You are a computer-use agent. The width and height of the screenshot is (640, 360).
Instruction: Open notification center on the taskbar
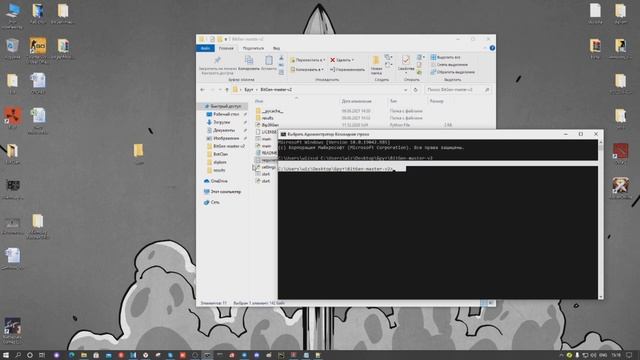[629, 355]
